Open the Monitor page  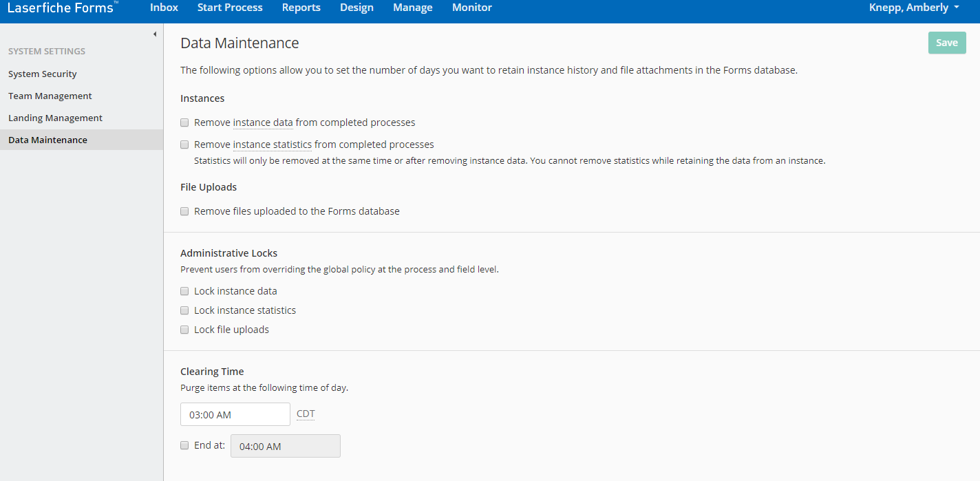click(x=471, y=8)
